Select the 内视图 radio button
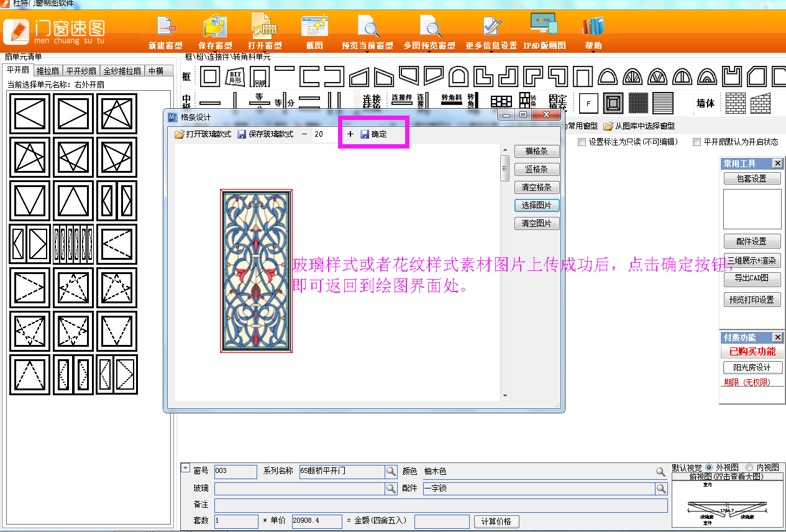This screenshot has width=786, height=532. coord(750,467)
